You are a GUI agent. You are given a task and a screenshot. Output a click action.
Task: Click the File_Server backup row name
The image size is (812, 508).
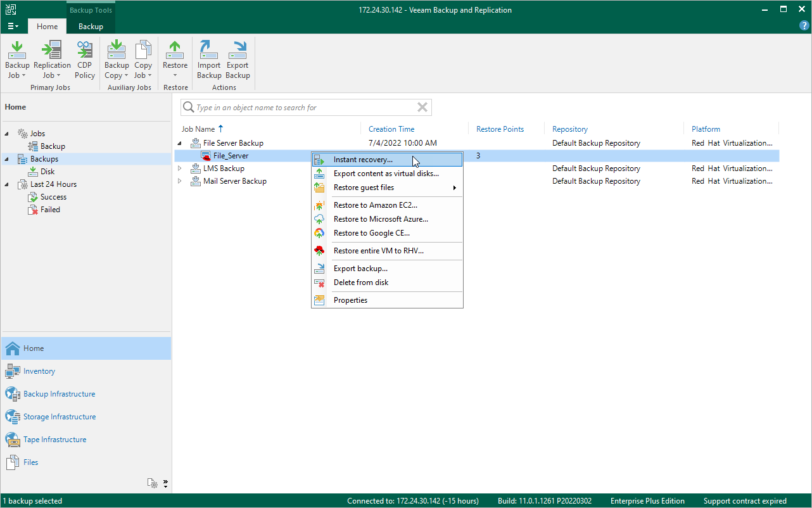coord(231,156)
